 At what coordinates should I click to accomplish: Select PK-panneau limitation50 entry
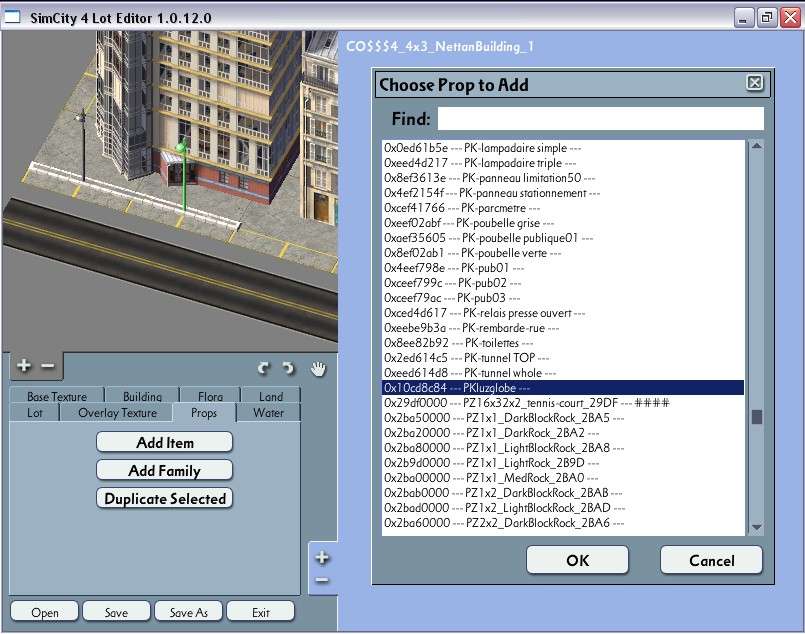click(563, 178)
